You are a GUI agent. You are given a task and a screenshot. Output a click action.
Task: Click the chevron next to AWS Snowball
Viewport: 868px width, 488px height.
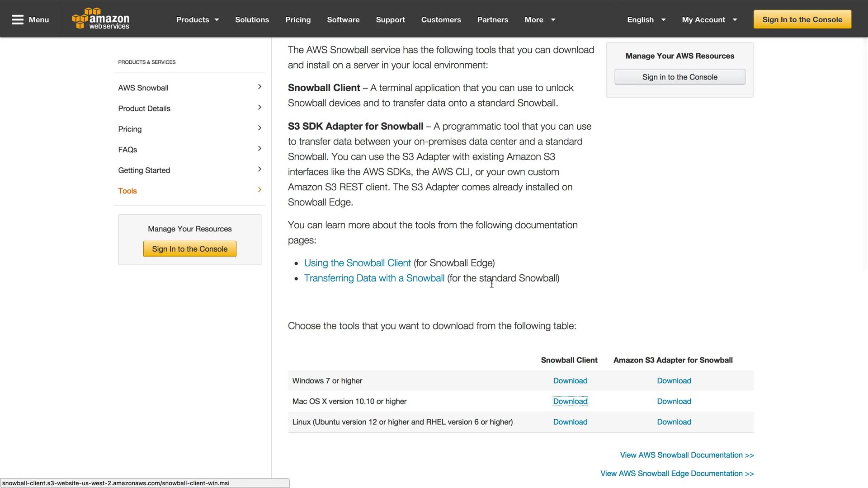[x=259, y=87]
